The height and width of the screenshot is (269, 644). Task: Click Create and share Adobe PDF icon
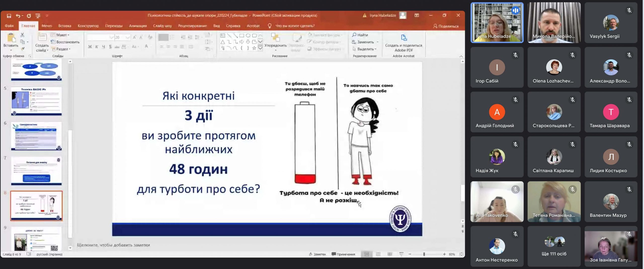[404, 38]
